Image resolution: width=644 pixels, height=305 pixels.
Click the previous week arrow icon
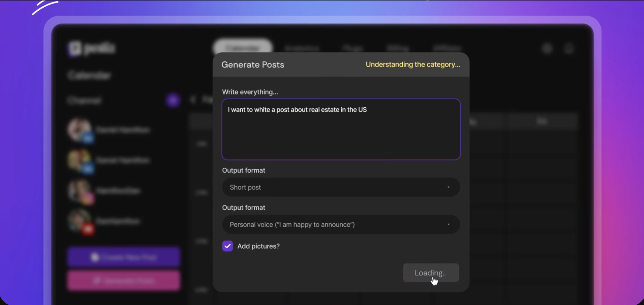pos(193,99)
